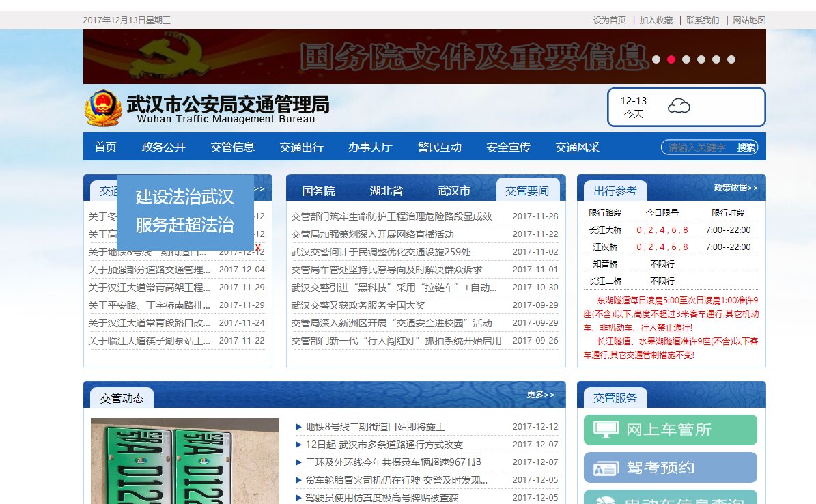Image resolution: width=816 pixels, height=504 pixels.
Task: Click the pie-chart icon on 电动车信息查询
Action: 607,501
